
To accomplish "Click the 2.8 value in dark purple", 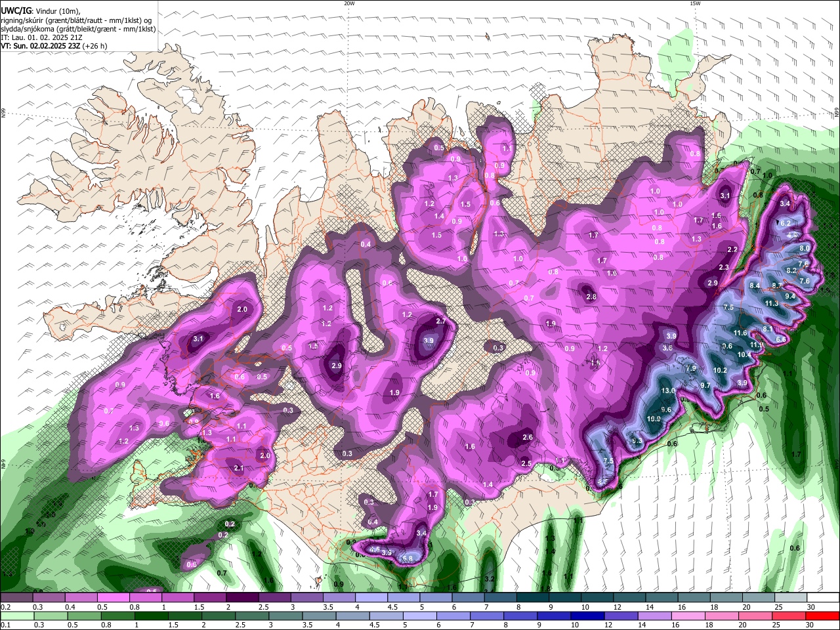I will tap(591, 297).
